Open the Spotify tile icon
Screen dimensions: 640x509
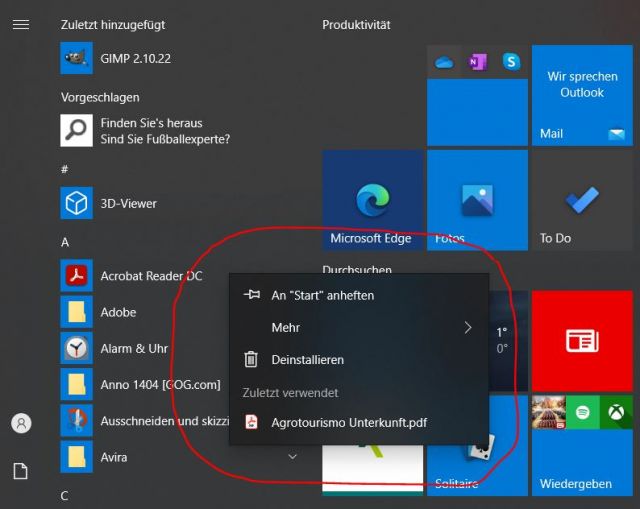pos(582,412)
